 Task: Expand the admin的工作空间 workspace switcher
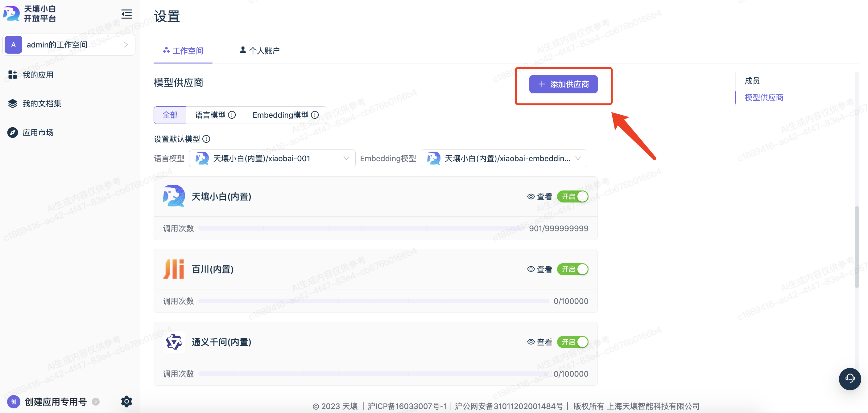(69, 45)
